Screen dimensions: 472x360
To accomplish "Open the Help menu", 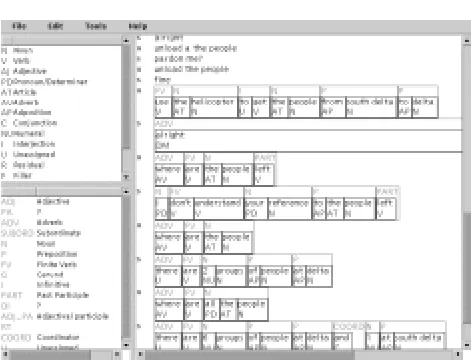I will [x=138, y=26].
